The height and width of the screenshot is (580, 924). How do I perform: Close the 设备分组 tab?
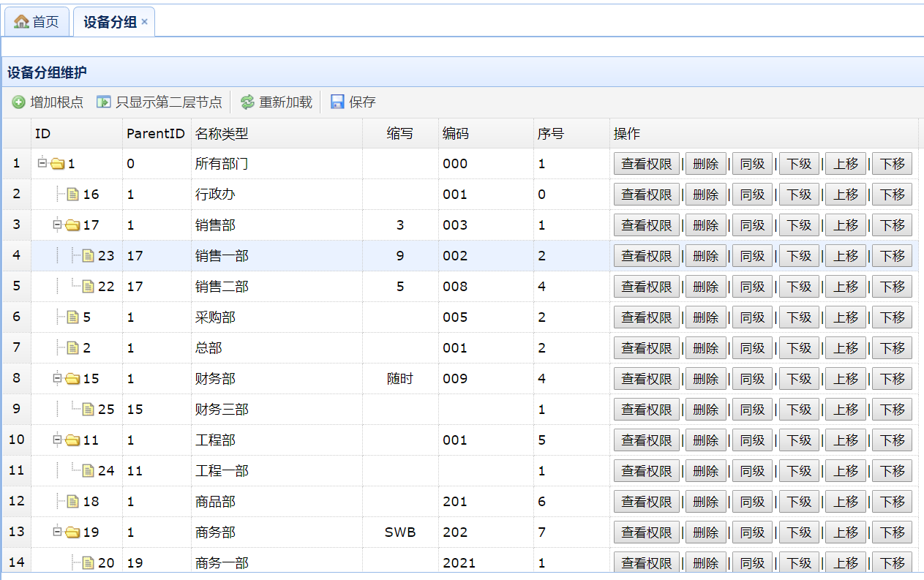click(x=145, y=22)
